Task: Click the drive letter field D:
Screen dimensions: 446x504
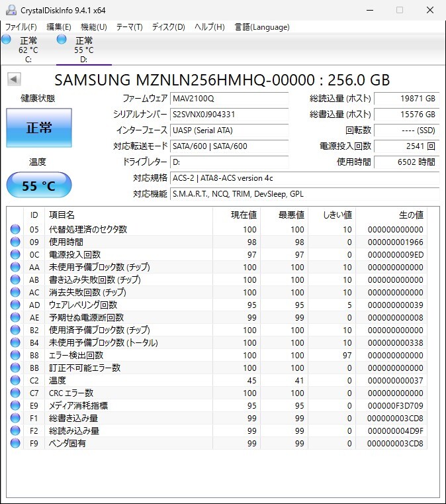Action: click(229, 162)
